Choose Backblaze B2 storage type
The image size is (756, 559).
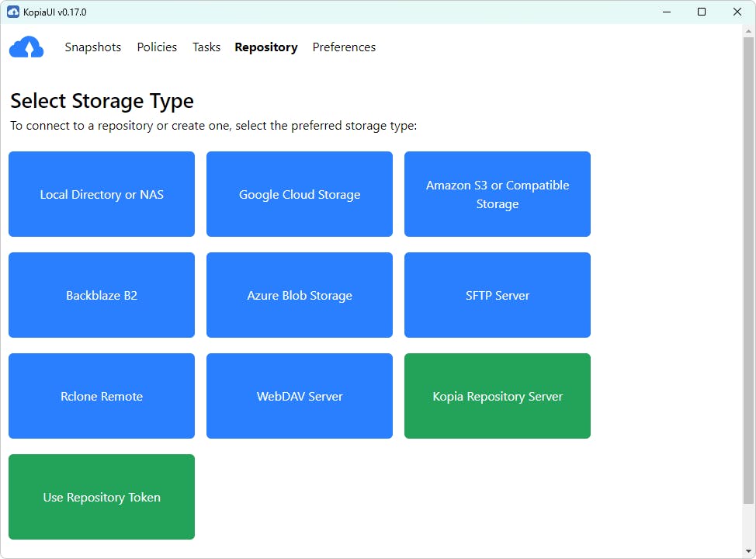tap(102, 295)
